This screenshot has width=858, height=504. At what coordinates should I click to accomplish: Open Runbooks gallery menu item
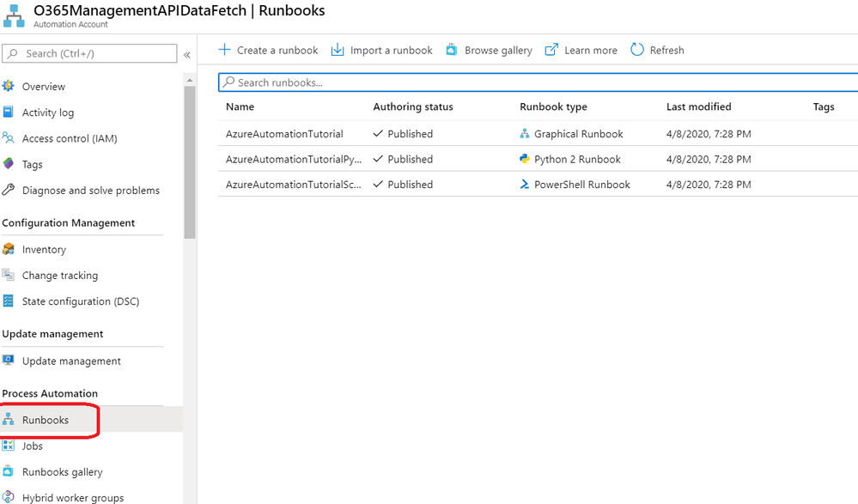[x=63, y=471]
